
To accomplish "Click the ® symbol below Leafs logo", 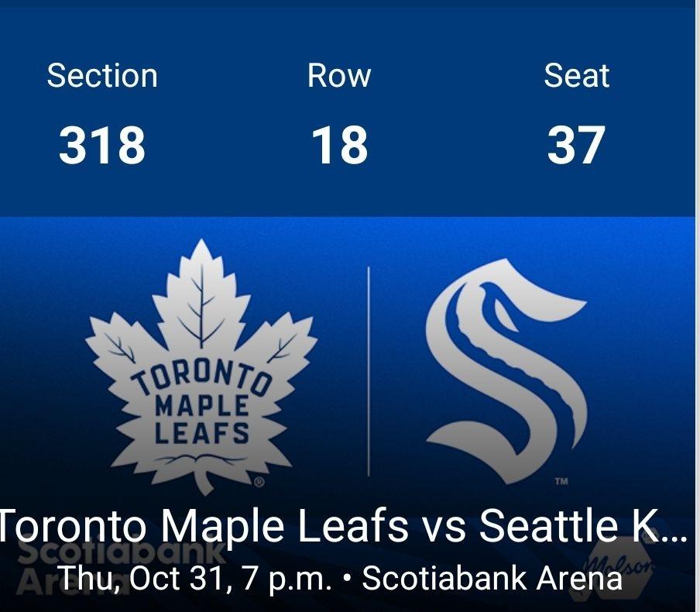I will (x=259, y=482).
